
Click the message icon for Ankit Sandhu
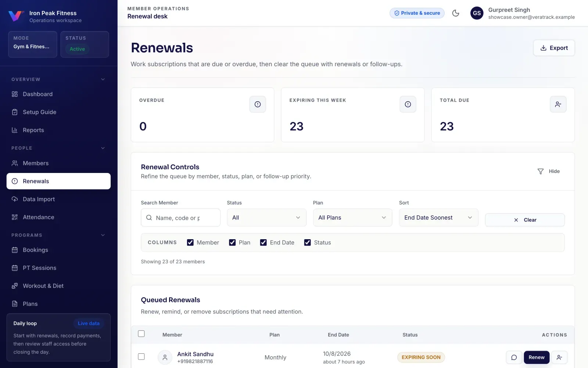pyautogui.click(x=514, y=357)
